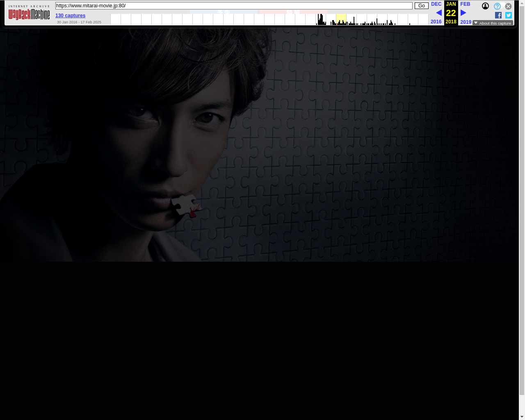Jump to the FEB month captures

click(465, 4)
